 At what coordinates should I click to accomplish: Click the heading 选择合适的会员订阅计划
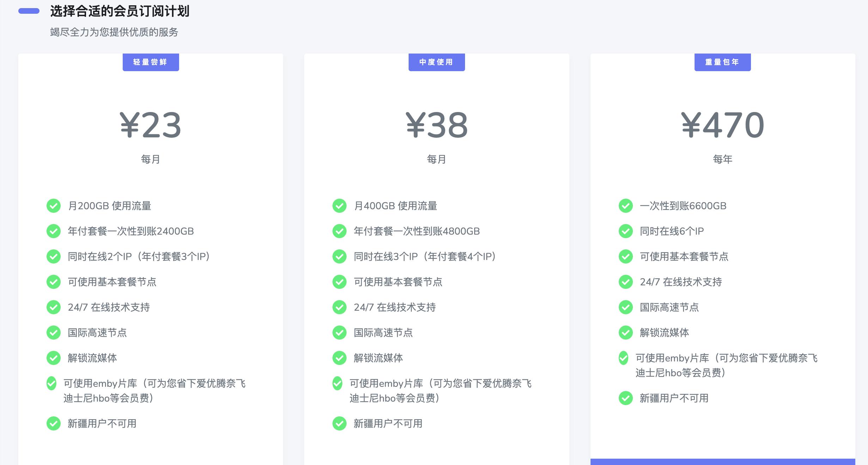pos(120,11)
